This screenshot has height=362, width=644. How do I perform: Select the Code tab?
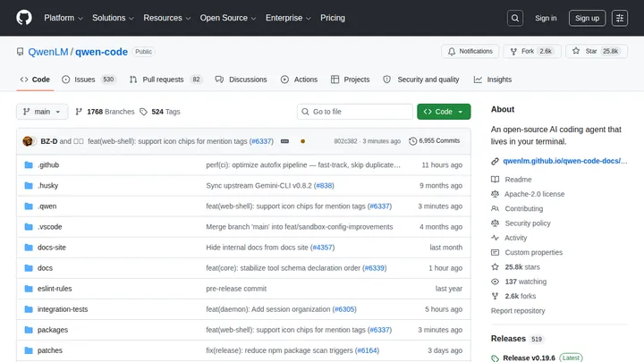tap(35, 80)
